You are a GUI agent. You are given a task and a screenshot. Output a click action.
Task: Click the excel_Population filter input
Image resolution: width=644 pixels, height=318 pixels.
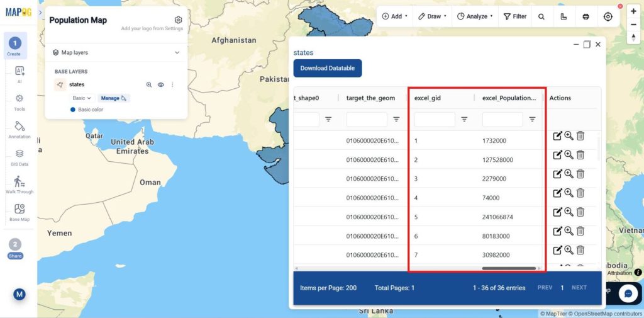tap(502, 119)
